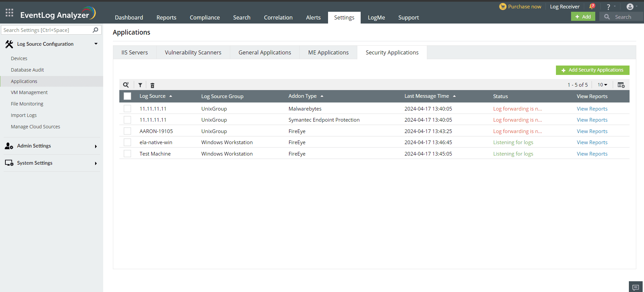
Task: Click the delete trash icon
Action: [x=152, y=85]
